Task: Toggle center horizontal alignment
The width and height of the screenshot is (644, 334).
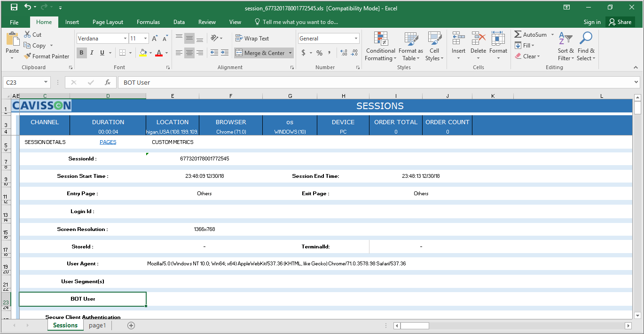Action: 189,53
